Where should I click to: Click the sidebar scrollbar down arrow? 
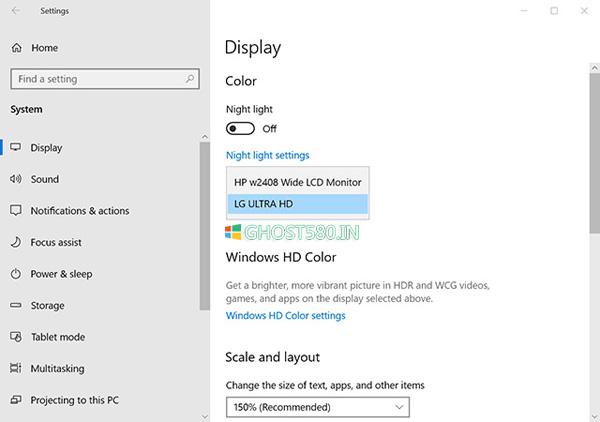pyautogui.click(x=205, y=417)
